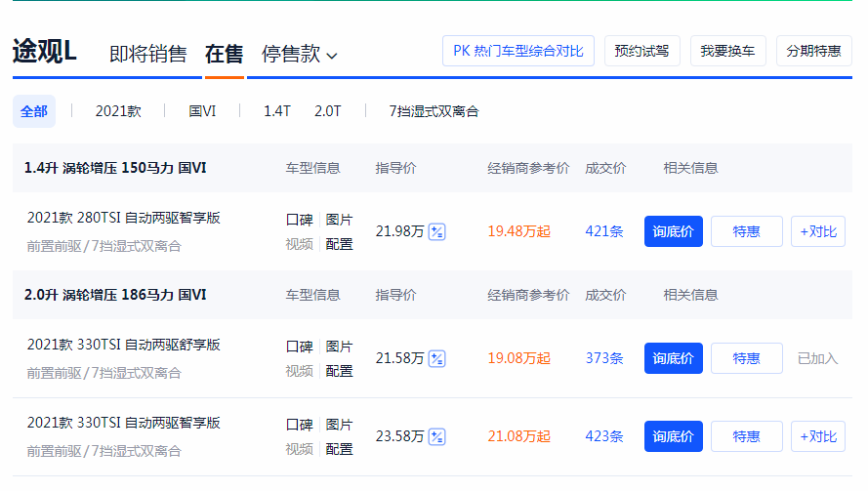Viewport: 868px width, 491px height.
Task: Switch to the 即将销售 tab
Action: 147,55
